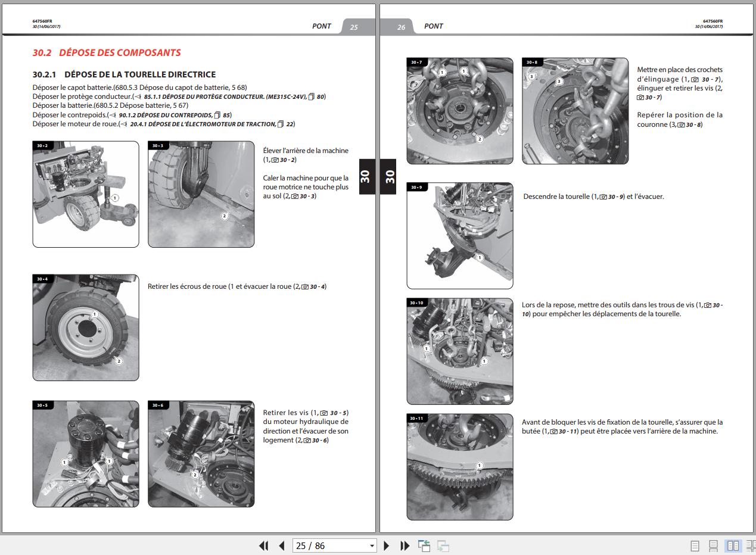
Task: Click the photo 30-3 of wedged wheel
Action: tap(201, 194)
